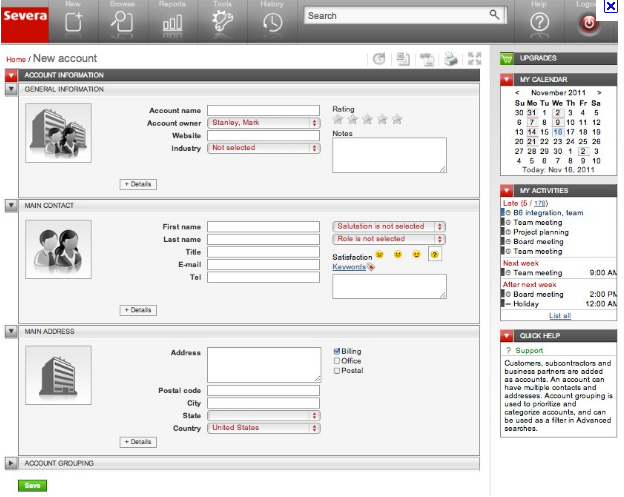Viewport: 624px width, 497px height.
Task: Collapse the Account Information section
Action: coord(11,75)
